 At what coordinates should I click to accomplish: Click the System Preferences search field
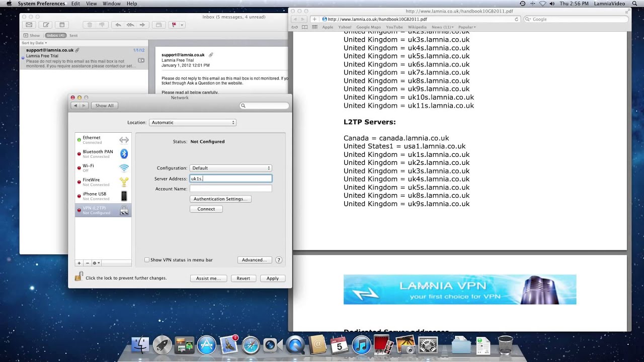pos(265,106)
